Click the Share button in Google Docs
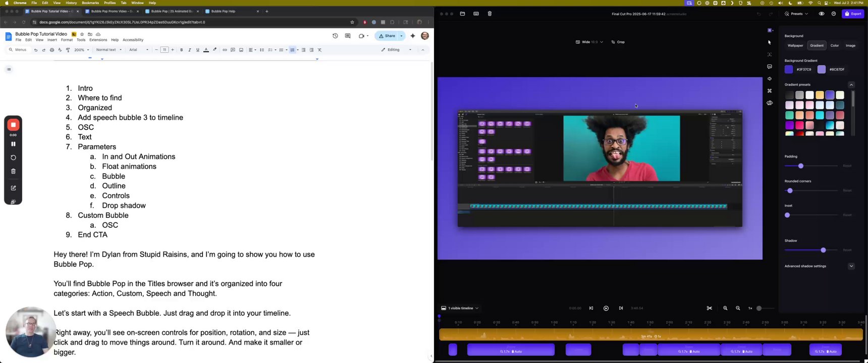The width and height of the screenshot is (868, 363). (387, 36)
